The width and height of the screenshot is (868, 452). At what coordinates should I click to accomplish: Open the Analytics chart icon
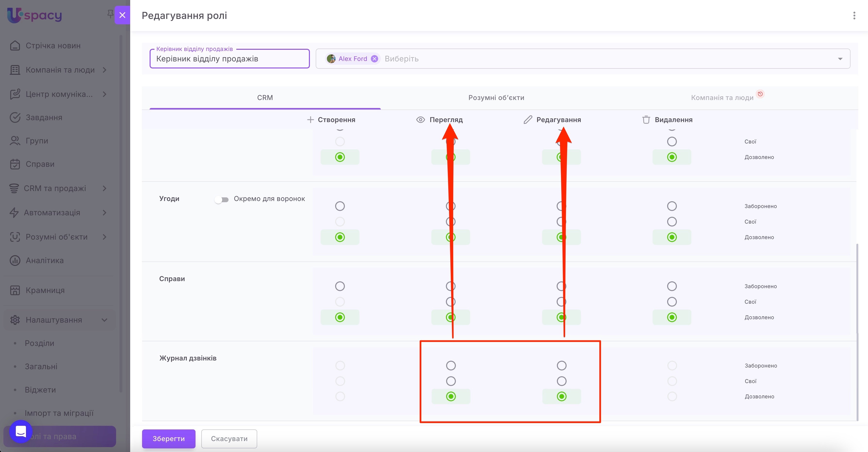[x=15, y=260]
